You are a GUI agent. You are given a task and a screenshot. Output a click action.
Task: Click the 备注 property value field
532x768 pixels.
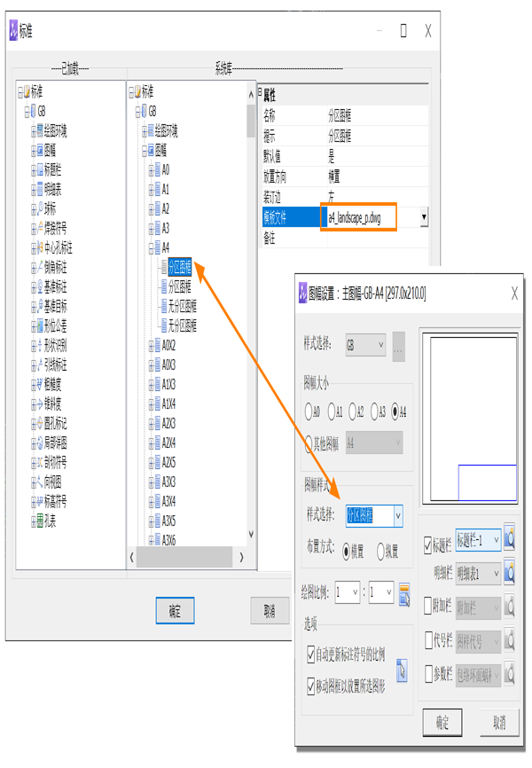point(378,239)
